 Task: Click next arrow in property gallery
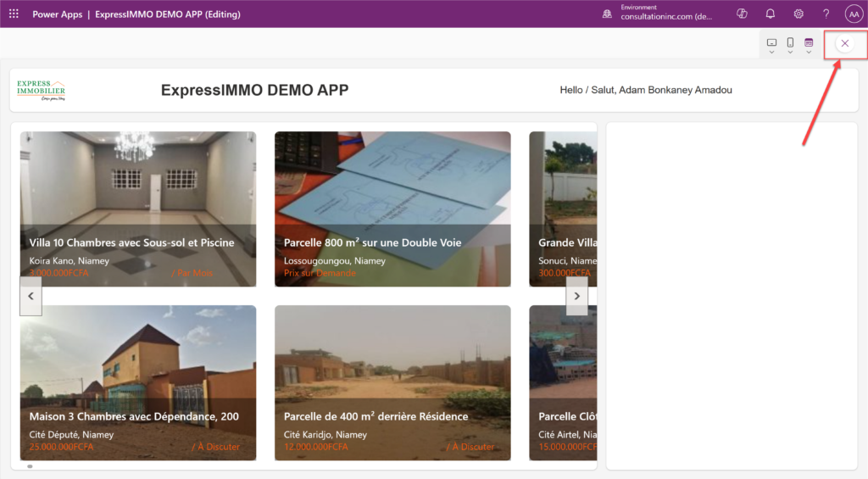click(576, 296)
